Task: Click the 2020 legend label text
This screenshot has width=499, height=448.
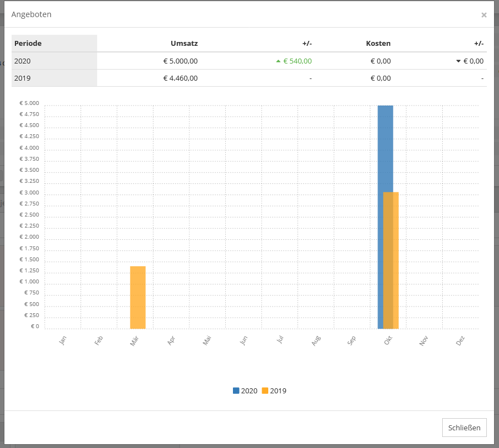Action: (249, 391)
